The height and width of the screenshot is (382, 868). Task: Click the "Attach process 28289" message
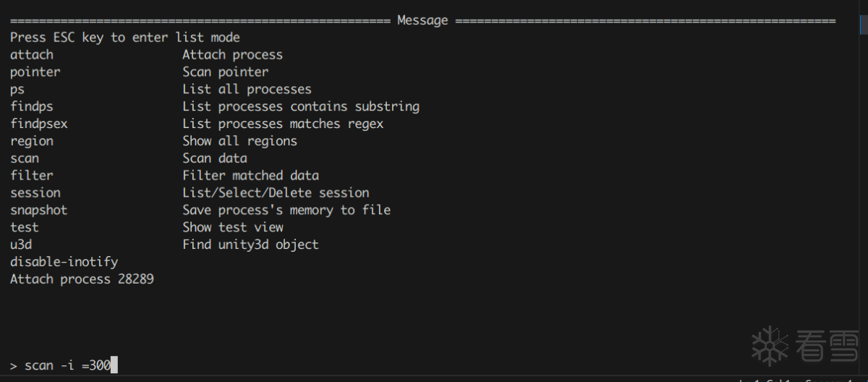tap(82, 279)
